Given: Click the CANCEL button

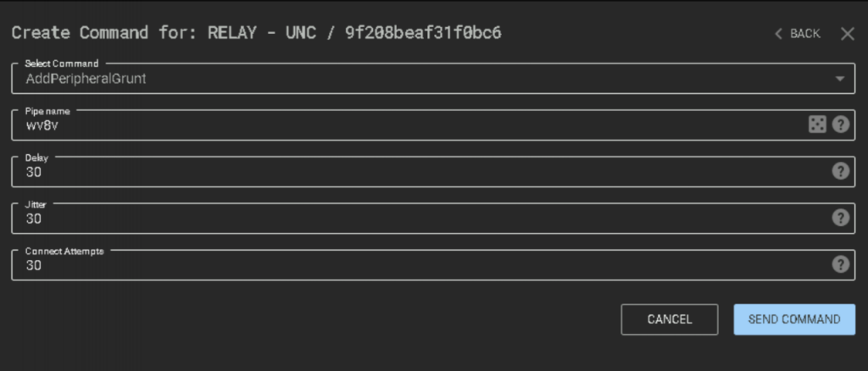Looking at the screenshot, I should click(x=670, y=319).
